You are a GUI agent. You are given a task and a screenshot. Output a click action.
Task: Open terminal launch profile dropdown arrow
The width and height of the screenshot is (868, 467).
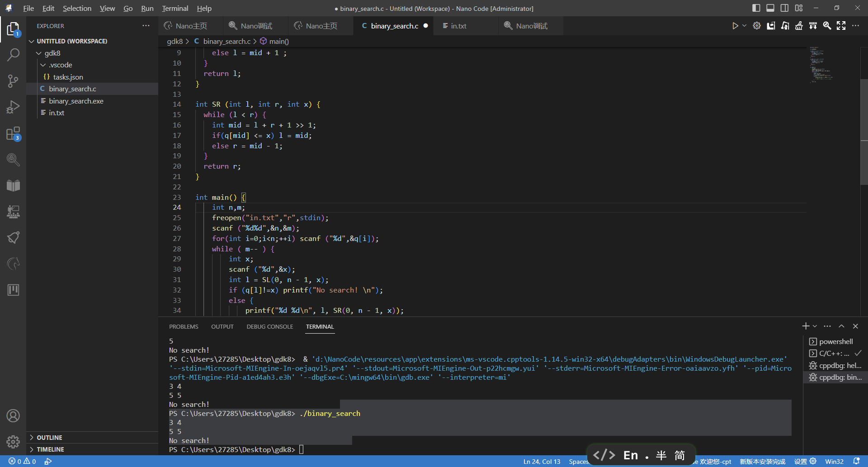pos(815,326)
